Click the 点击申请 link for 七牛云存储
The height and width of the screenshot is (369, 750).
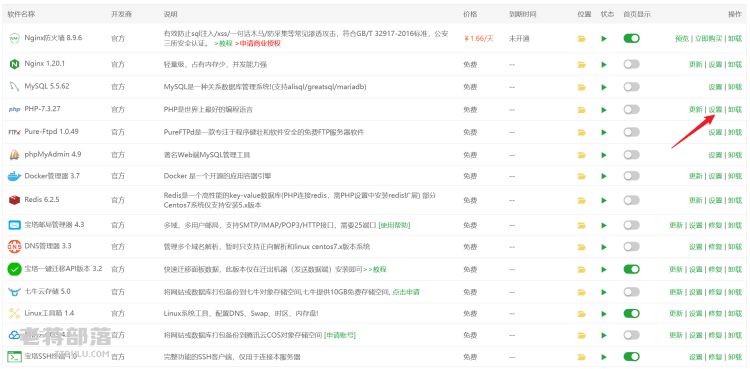pyautogui.click(x=406, y=291)
